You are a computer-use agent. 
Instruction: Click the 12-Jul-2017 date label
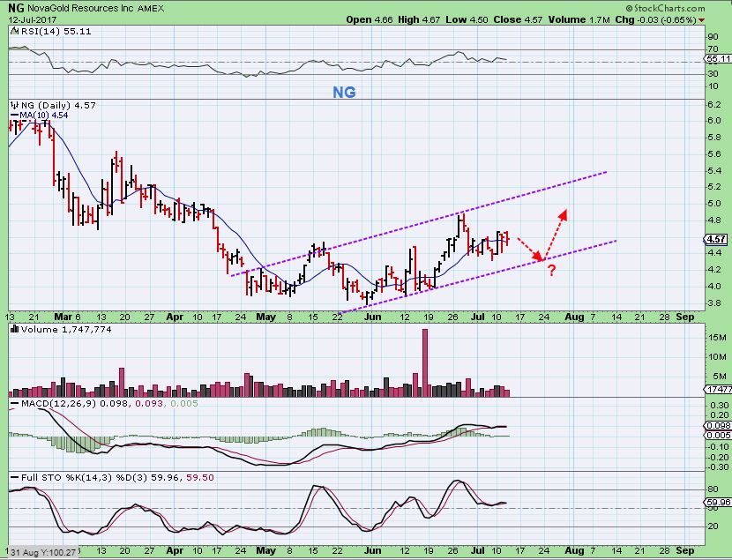33,20
